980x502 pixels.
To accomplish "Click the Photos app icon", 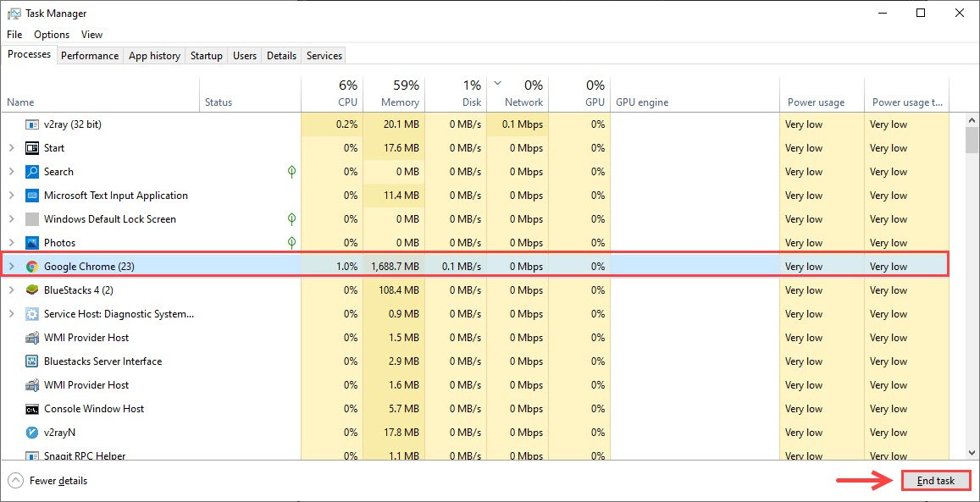I will click(x=32, y=243).
